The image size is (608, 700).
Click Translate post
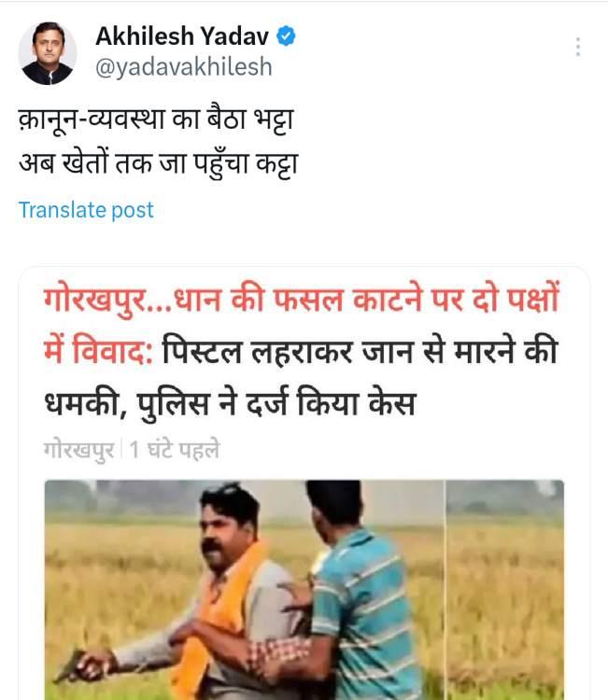point(86,210)
